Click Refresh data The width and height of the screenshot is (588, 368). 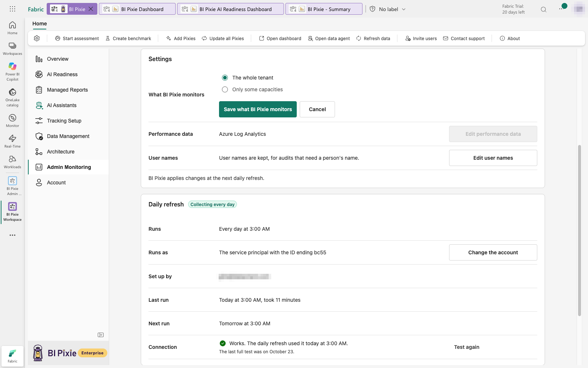(x=373, y=38)
